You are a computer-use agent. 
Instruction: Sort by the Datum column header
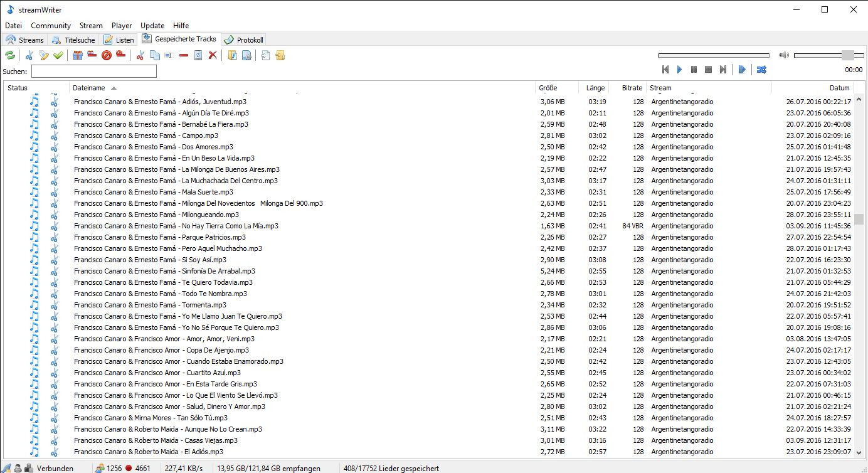point(812,88)
